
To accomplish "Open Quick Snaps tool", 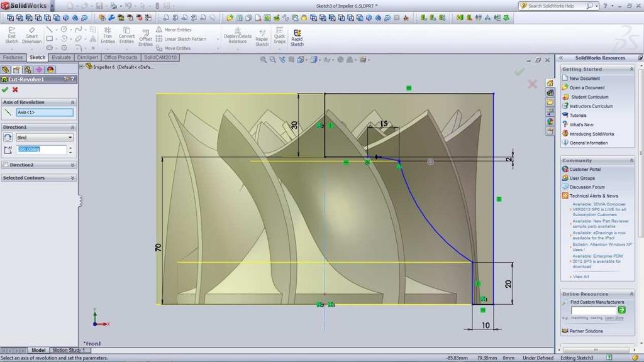I will (x=279, y=35).
